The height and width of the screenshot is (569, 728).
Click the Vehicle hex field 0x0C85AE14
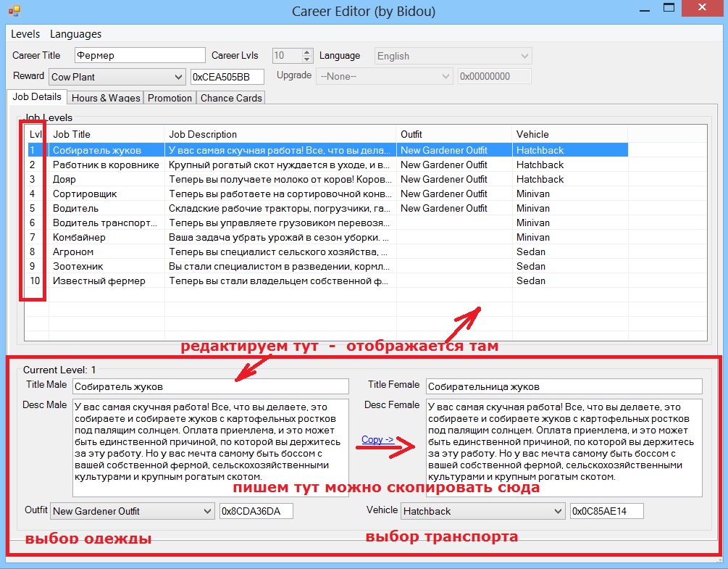tap(606, 511)
